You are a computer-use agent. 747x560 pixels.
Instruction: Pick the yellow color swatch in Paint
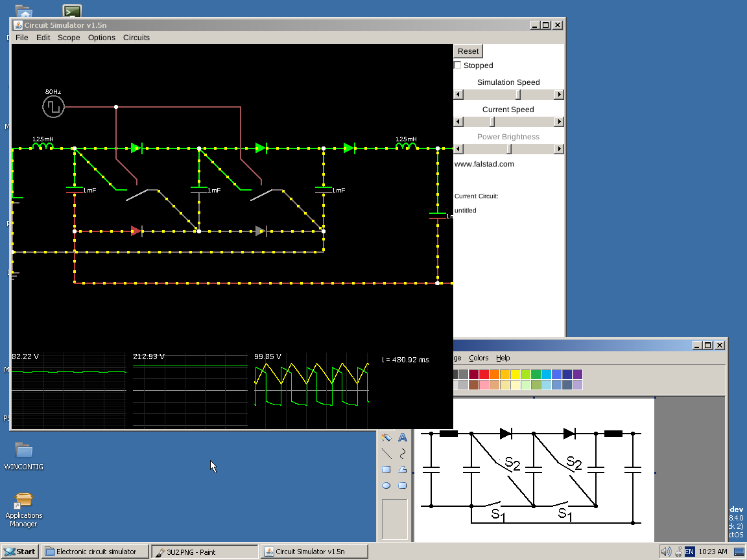pyautogui.click(x=515, y=374)
